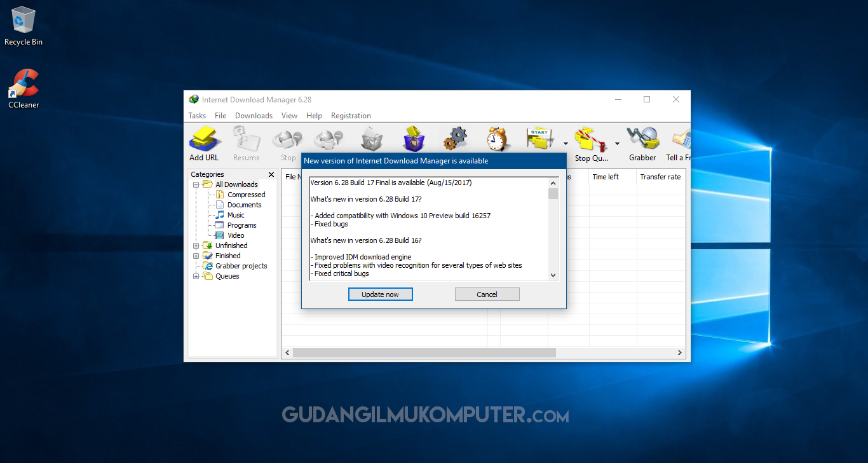Click the Start Queue folder icon
The width and height of the screenshot is (868, 463).
(x=539, y=139)
